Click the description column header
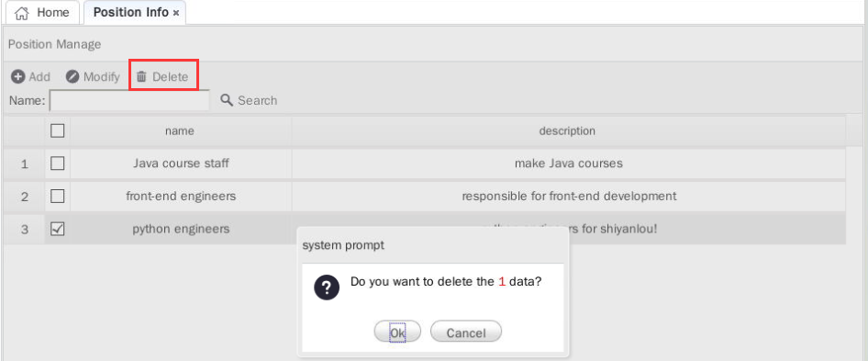Image resolution: width=868 pixels, height=361 pixels. (568, 130)
